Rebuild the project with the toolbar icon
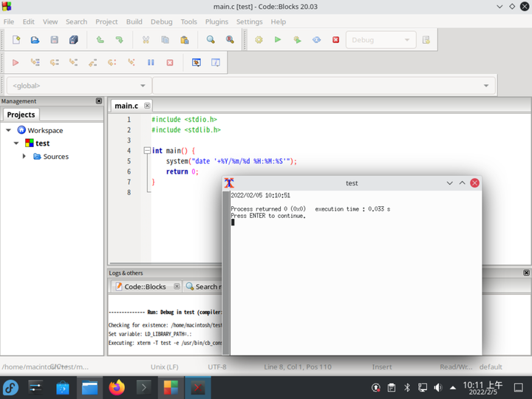 [x=316, y=40]
